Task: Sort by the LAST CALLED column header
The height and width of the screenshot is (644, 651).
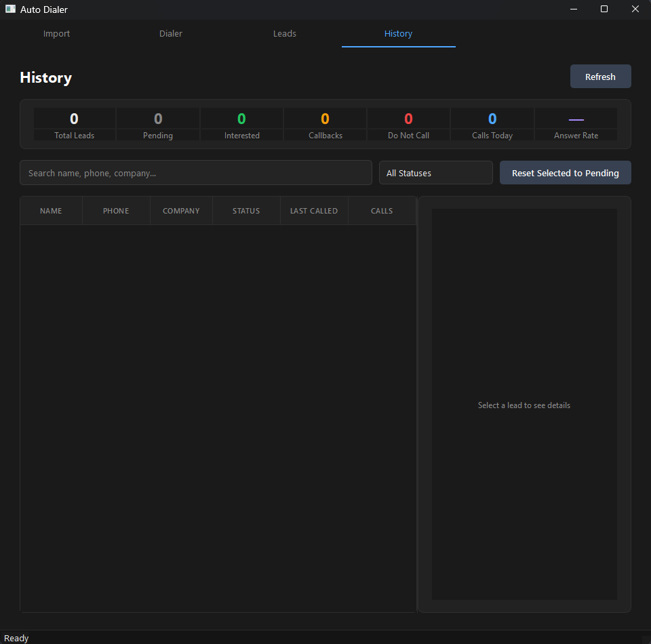Action: (314, 211)
